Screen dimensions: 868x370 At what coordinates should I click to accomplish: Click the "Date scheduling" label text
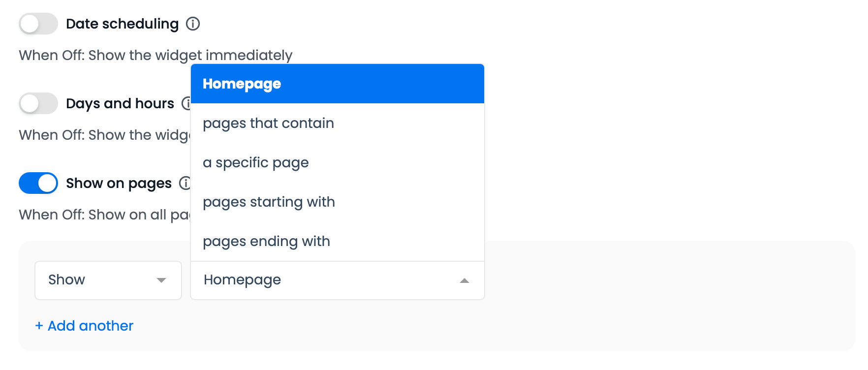coord(122,24)
